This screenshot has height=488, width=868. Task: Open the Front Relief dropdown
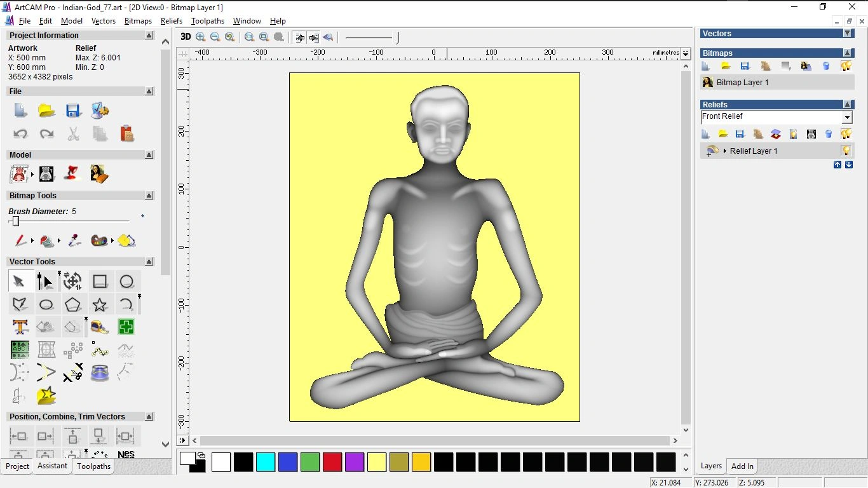click(x=847, y=118)
